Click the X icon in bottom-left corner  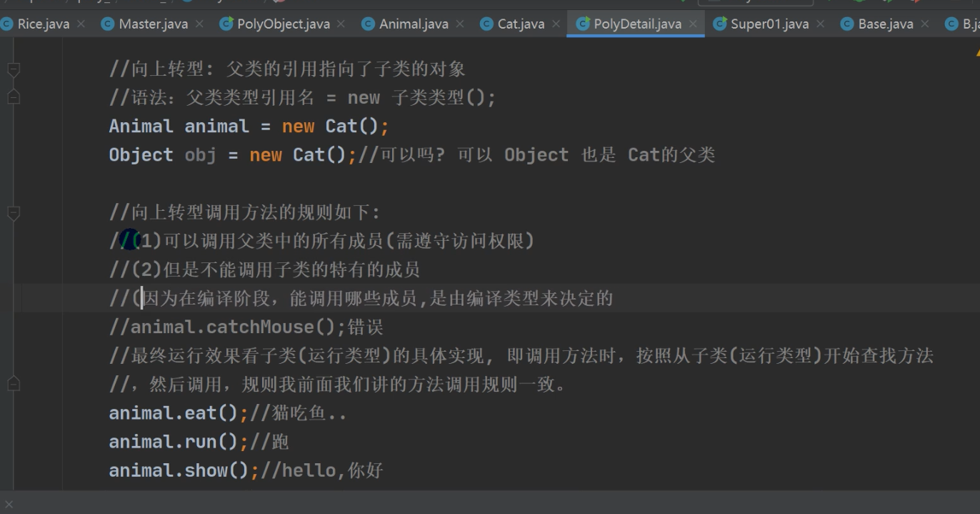(9, 504)
